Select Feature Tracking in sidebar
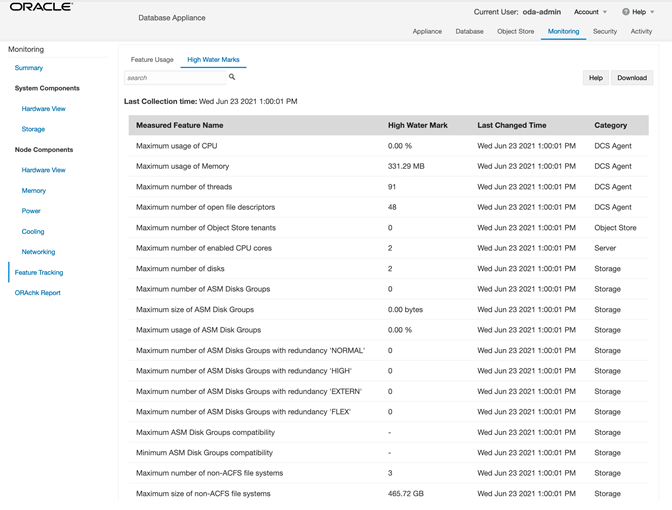The height and width of the screenshot is (510, 672). click(x=39, y=273)
